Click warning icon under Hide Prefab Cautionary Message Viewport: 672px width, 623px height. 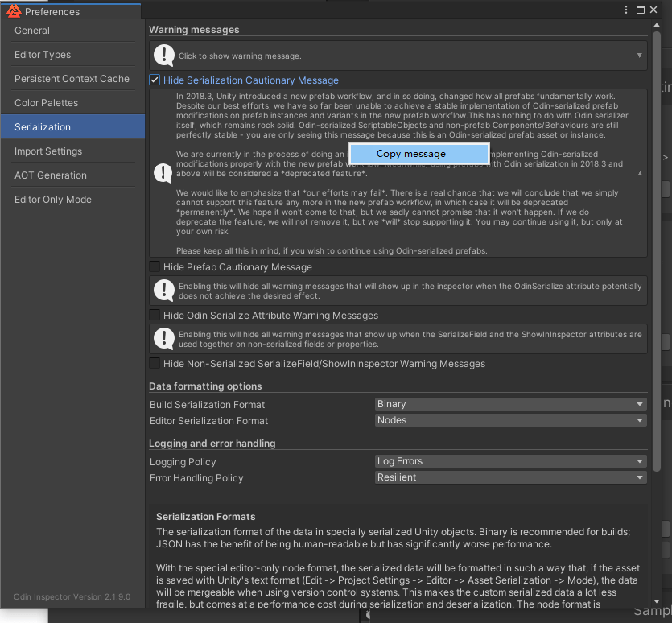tap(164, 291)
